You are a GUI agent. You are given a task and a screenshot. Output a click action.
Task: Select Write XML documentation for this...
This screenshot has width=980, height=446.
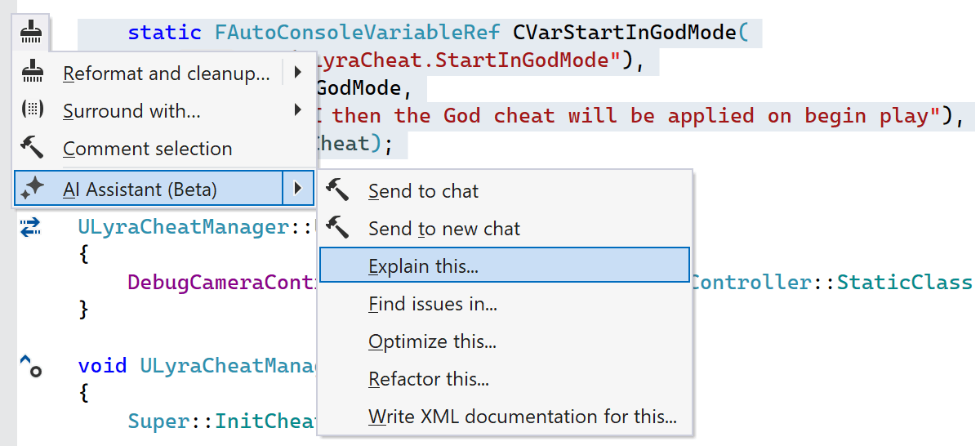tap(523, 417)
